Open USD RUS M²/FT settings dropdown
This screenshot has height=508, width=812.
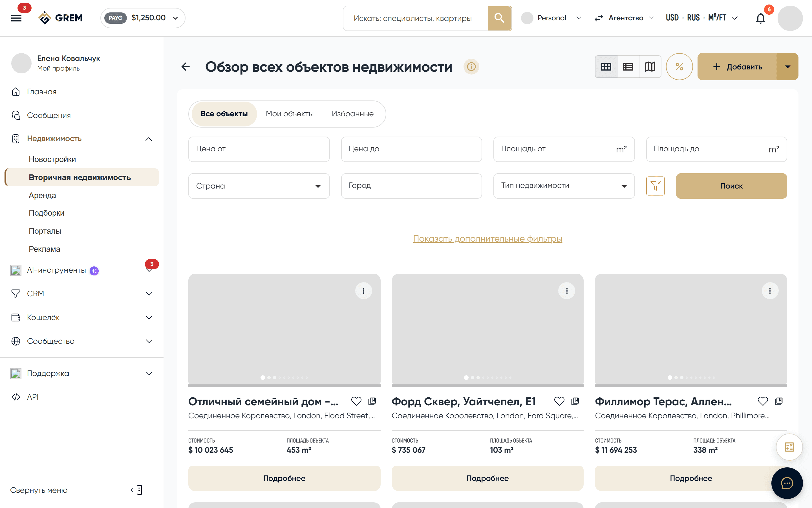click(x=702, y=18)
